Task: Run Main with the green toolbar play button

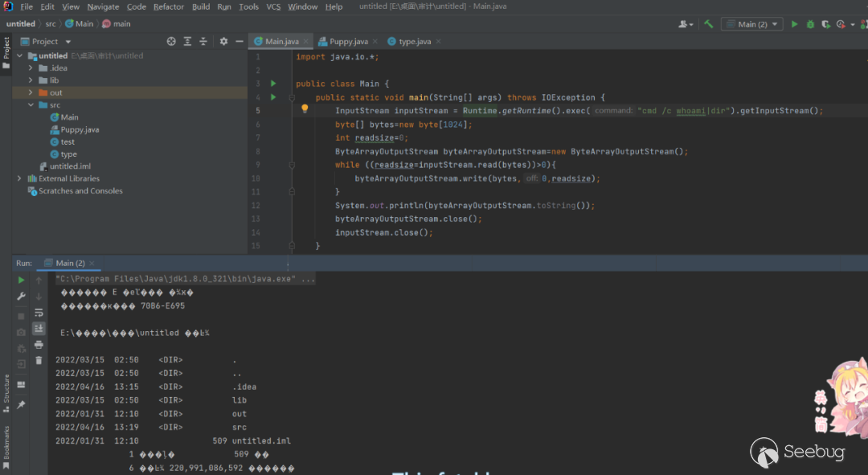Action: [x=795, y=24]
